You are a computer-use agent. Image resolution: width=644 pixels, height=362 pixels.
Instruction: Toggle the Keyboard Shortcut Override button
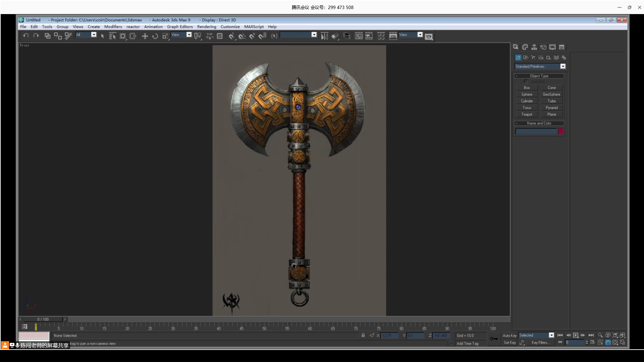click(220, 36)
